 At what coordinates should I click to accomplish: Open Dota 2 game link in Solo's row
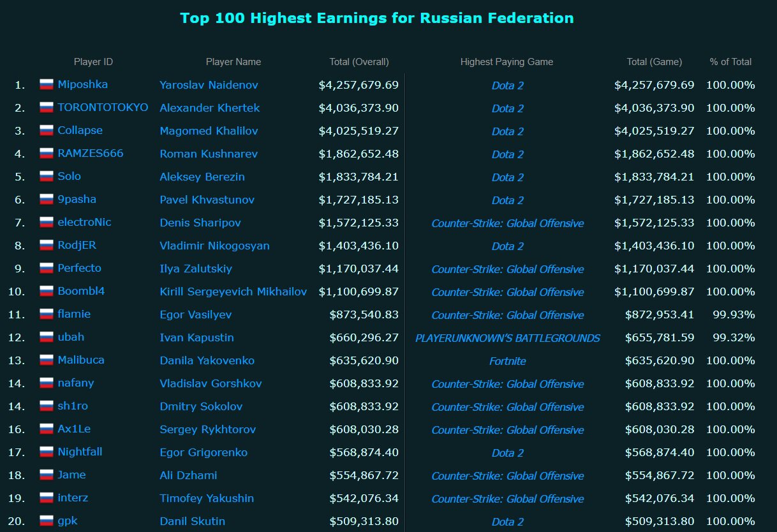pos(507,177)
